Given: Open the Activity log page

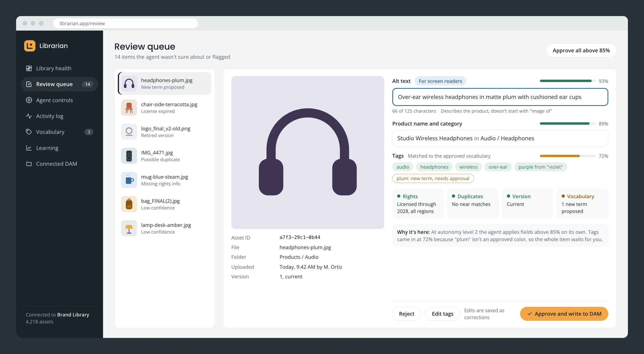Looking at the screenshot, I should coord(60,116).
